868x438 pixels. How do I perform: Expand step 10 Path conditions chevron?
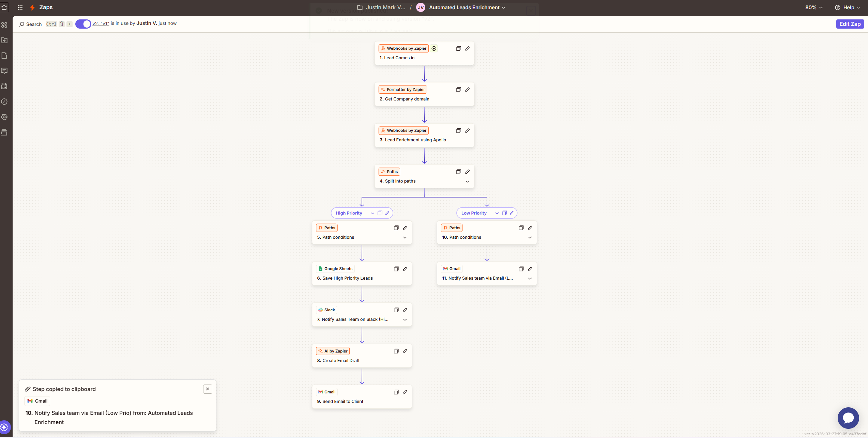tap(530, 237)
